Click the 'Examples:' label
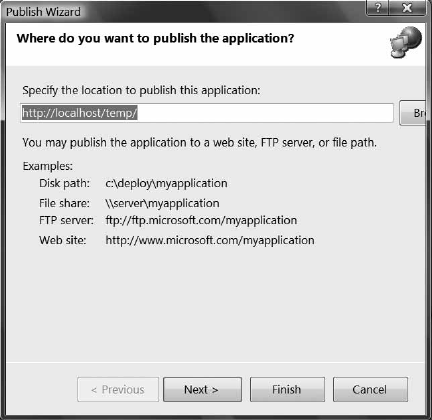432x420 pixels. point(48,166)
